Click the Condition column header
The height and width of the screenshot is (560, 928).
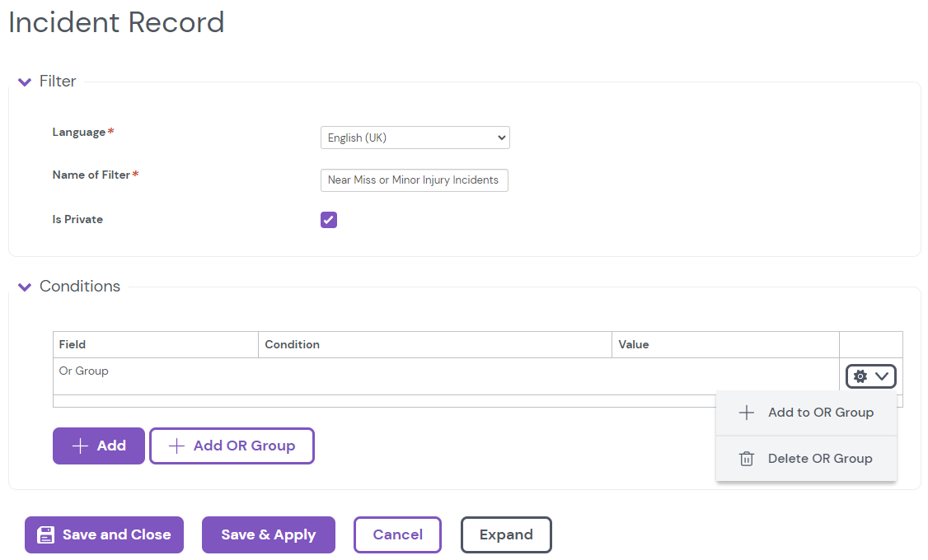pyautogui.click(x=293, y=344)
